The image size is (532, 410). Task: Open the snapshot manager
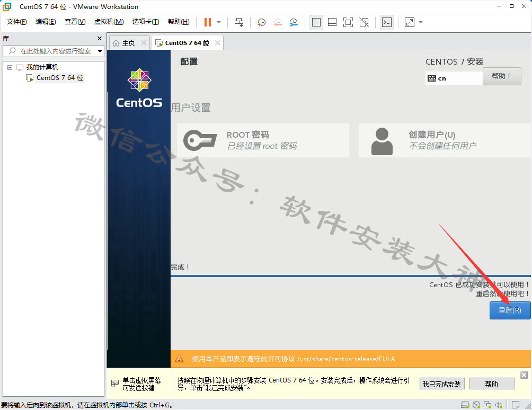[294, 22]
